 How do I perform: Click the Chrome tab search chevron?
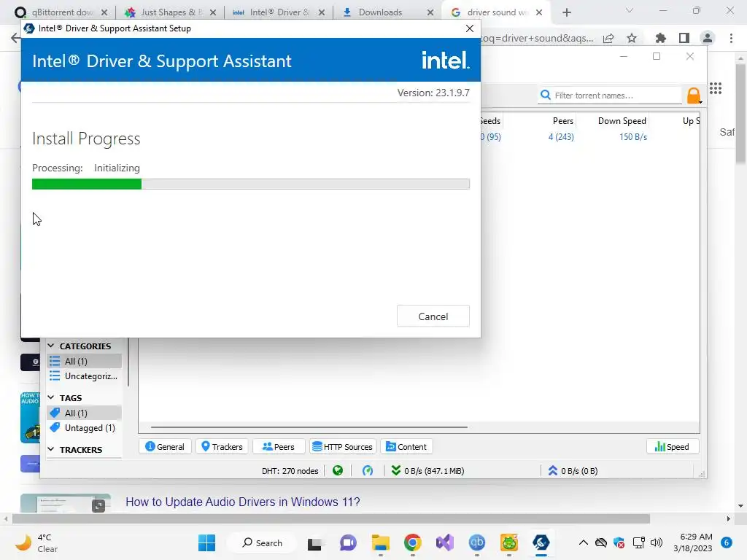pyautogui.click(x=629, y=10)
